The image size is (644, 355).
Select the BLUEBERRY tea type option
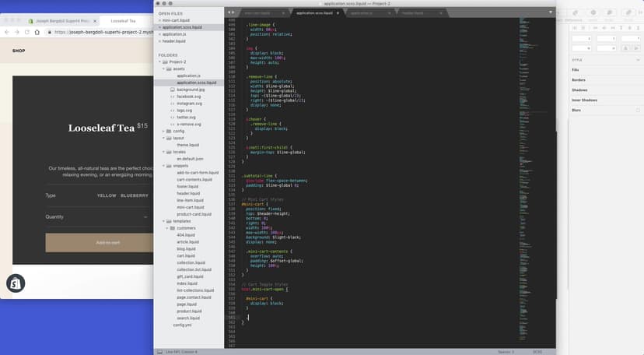coord(134,195)
